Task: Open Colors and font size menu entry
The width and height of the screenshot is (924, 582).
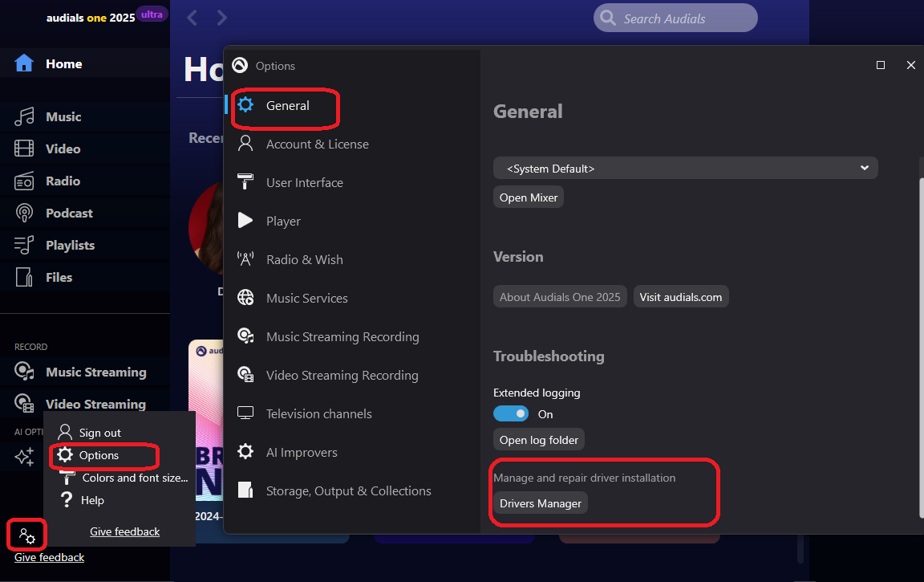Action: (135, 478)
